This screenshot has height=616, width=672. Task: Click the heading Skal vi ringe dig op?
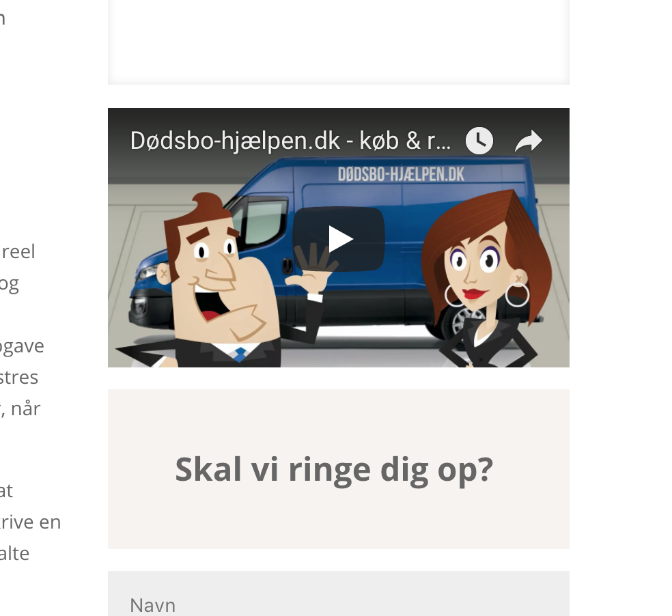pos(334,470)
